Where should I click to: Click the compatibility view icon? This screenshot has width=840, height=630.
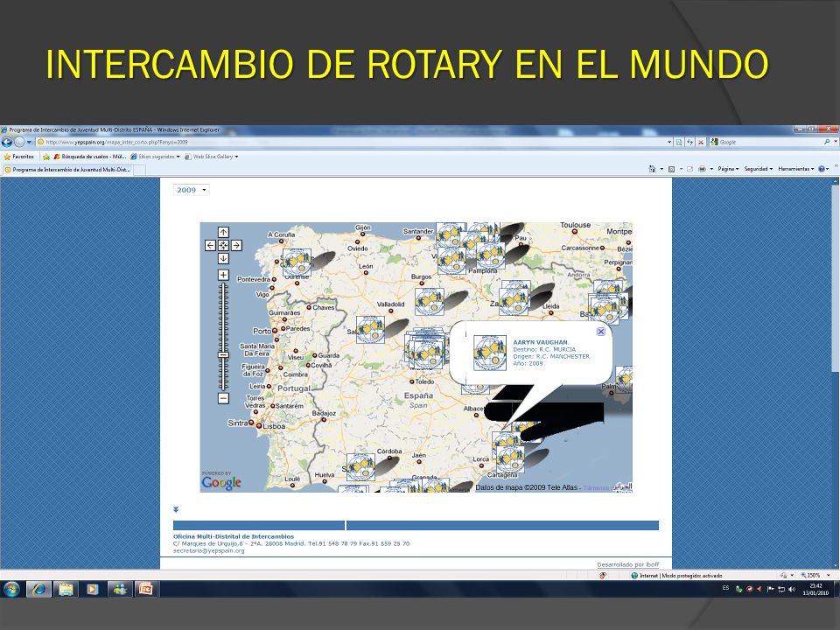point(679,142)
